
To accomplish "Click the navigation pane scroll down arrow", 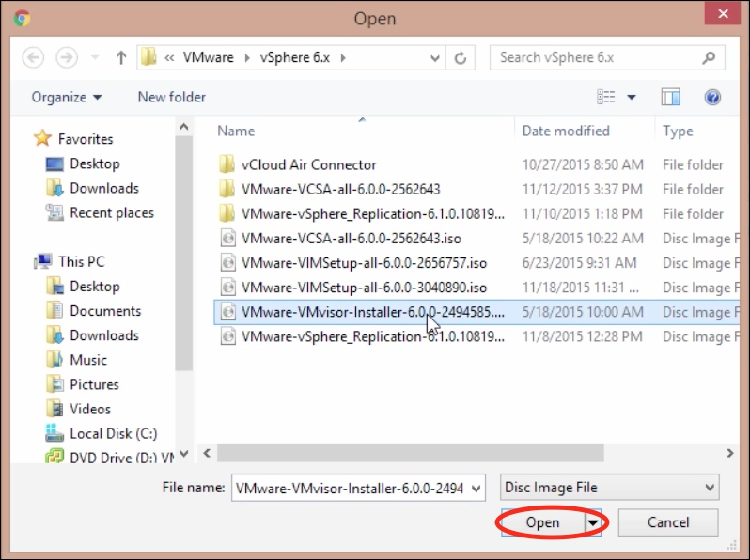I will [183, 454].
